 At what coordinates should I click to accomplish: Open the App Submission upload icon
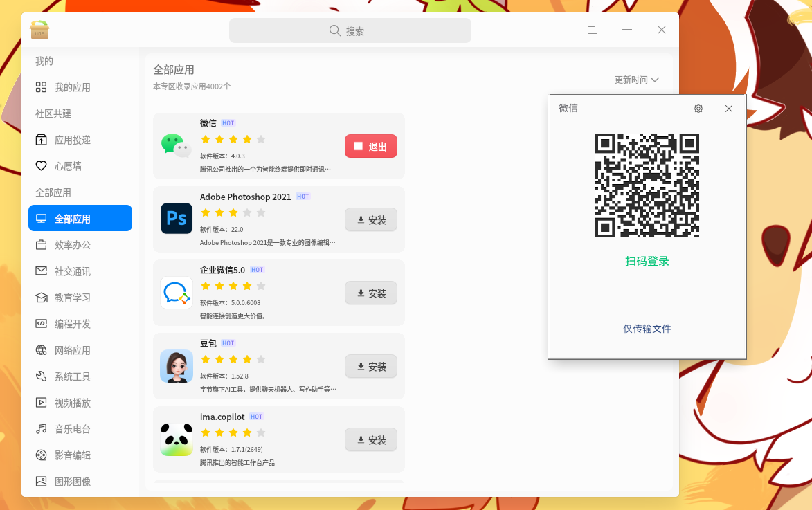point(42,140)
